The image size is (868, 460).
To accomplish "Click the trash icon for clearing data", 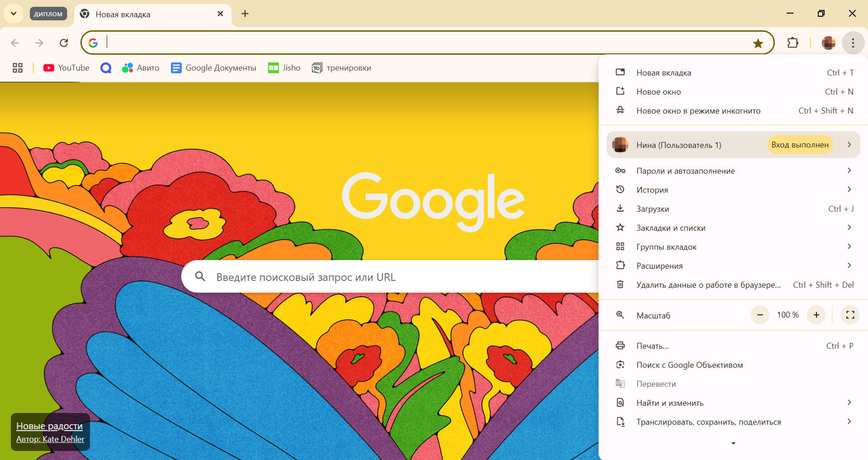I will pyautogui.click(x=620, y=285).
